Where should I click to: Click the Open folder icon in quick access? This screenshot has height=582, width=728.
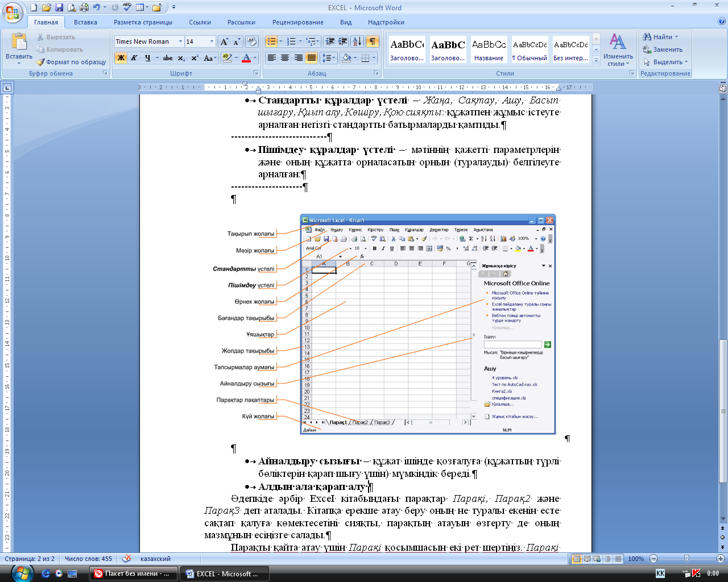47,7
